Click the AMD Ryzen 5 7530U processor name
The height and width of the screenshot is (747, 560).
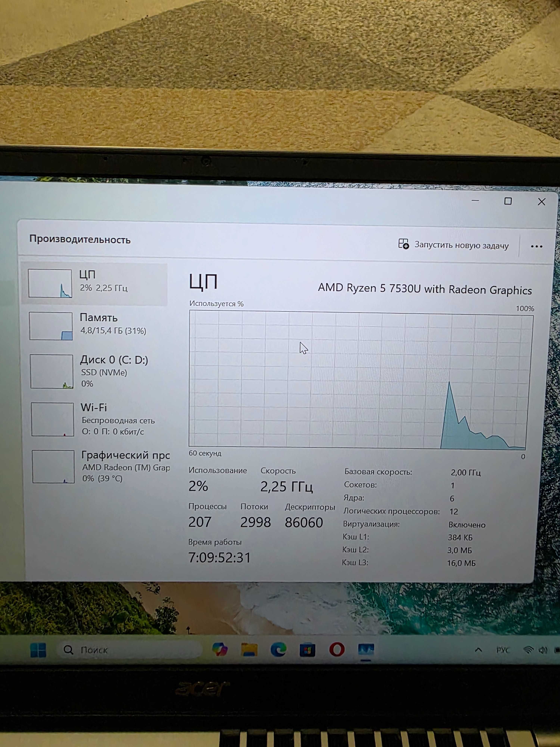tap(425, 289)
